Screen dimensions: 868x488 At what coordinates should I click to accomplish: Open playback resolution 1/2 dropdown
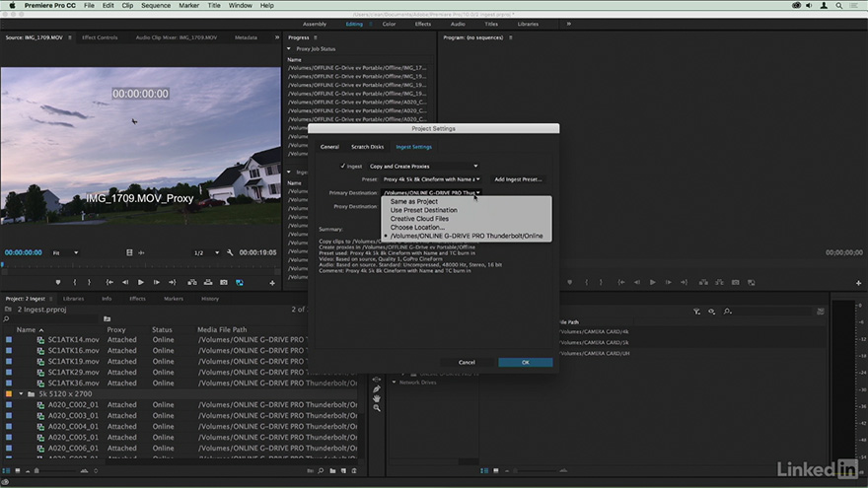(206, 252)
